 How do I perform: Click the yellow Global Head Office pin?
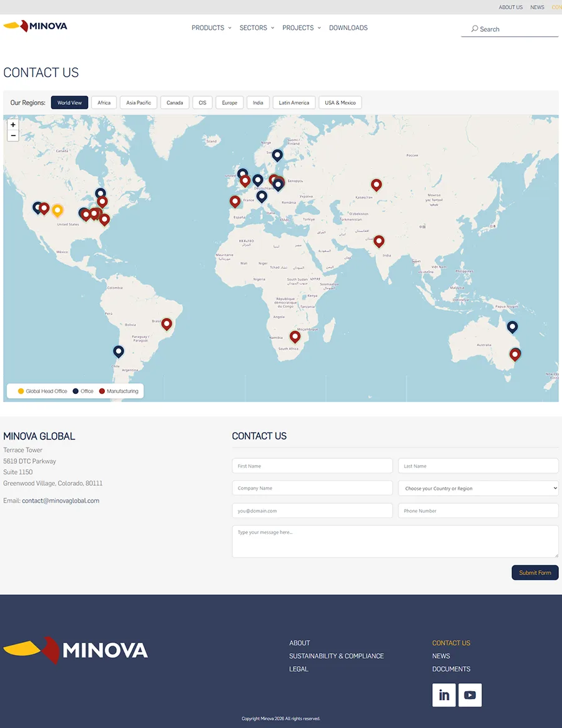tap(57, 210)
